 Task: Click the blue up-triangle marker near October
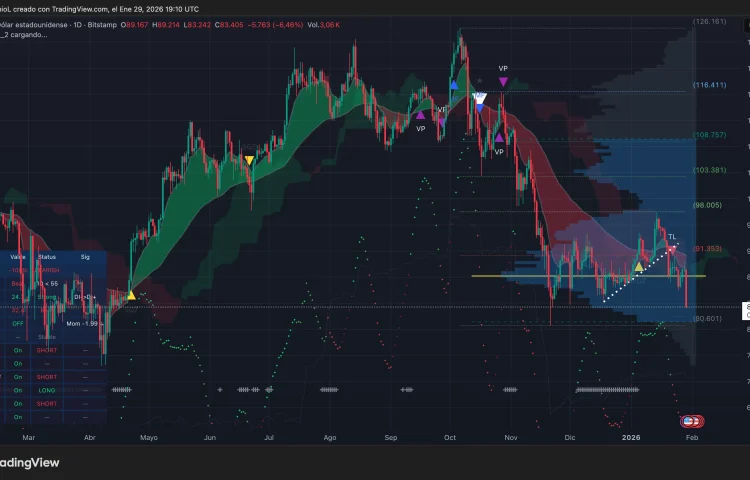point(454,85)
